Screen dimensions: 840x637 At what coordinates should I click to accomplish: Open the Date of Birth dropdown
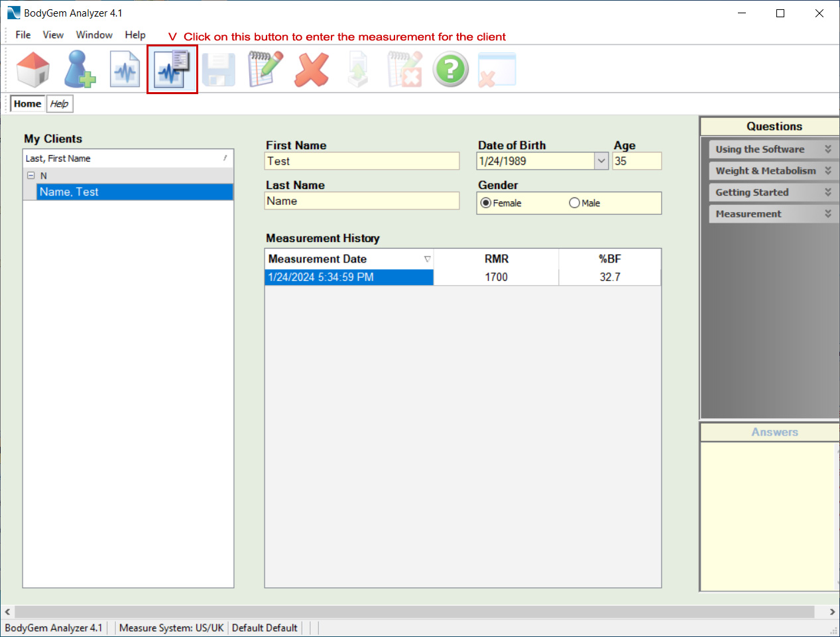pyautogui.click(x=601, y=161)
